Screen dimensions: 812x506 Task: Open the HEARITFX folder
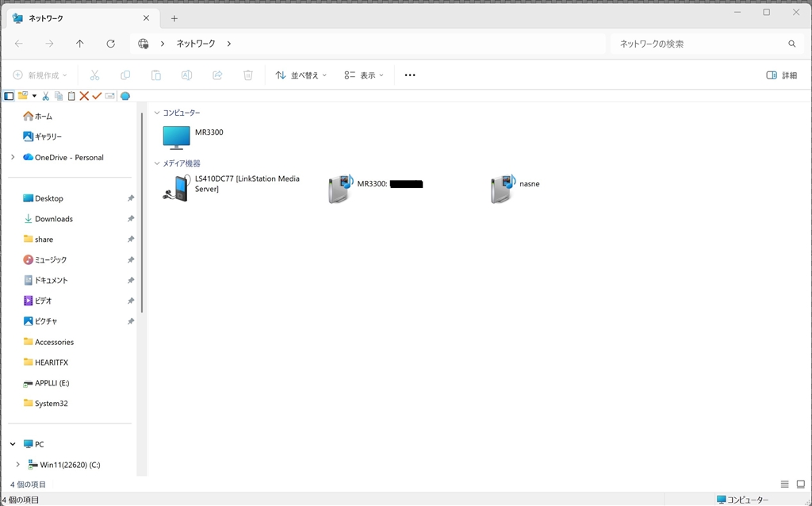[x=45, y=362]
